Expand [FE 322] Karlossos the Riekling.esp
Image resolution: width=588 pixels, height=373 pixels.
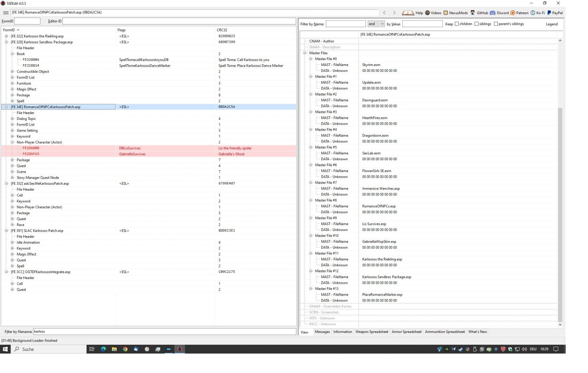click(x=6, y=36)
